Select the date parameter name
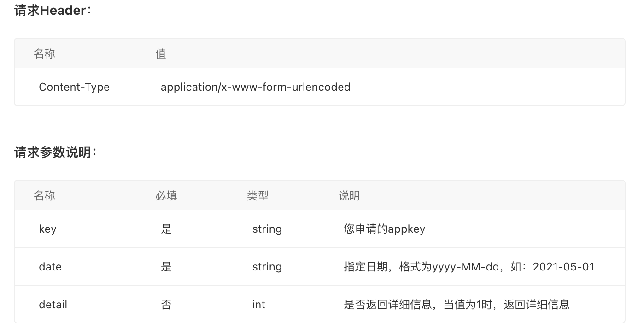The width and height of the screenshot is (644, 329). (50, 267)
